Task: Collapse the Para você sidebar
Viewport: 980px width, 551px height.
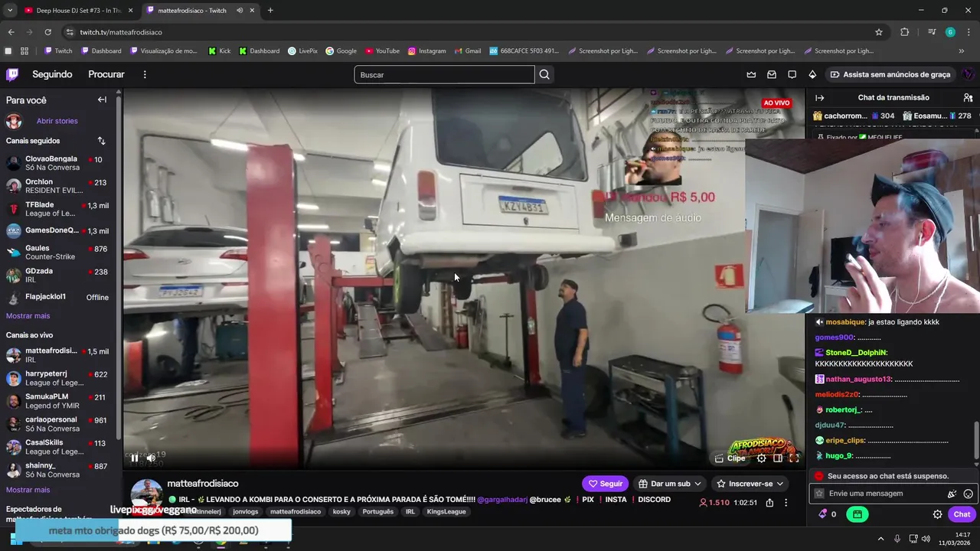Action: tap(102, 99)
